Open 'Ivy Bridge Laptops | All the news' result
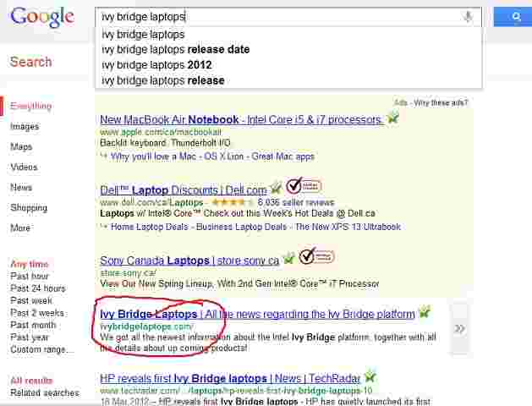532x406 pixels. coord(257,314)
